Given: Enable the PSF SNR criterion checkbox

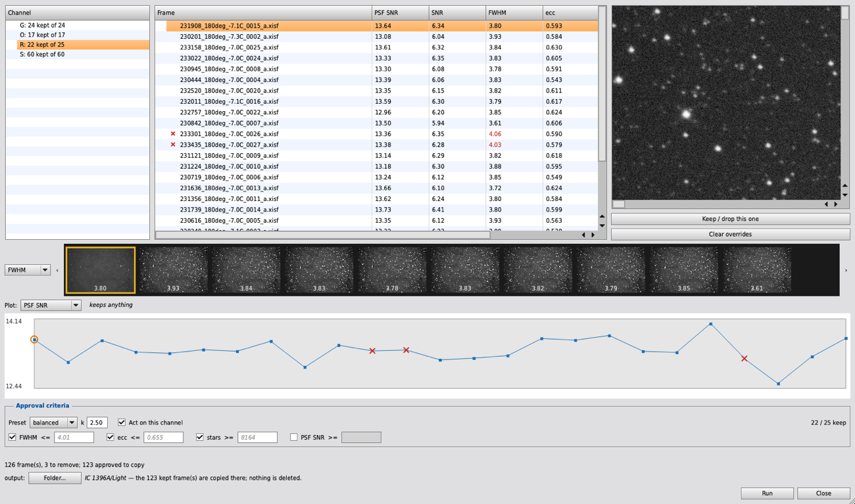Looking at the screenshot, I should 294,438.
